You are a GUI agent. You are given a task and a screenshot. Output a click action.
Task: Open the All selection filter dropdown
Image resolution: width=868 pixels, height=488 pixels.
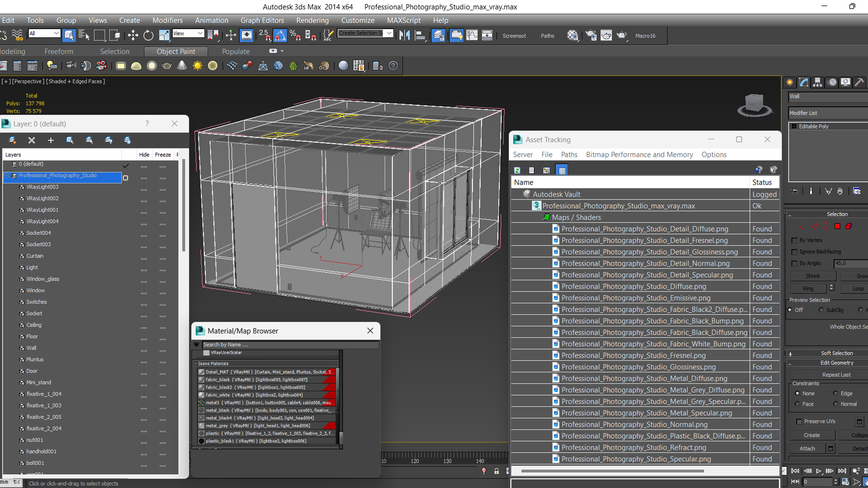point(44,33)
